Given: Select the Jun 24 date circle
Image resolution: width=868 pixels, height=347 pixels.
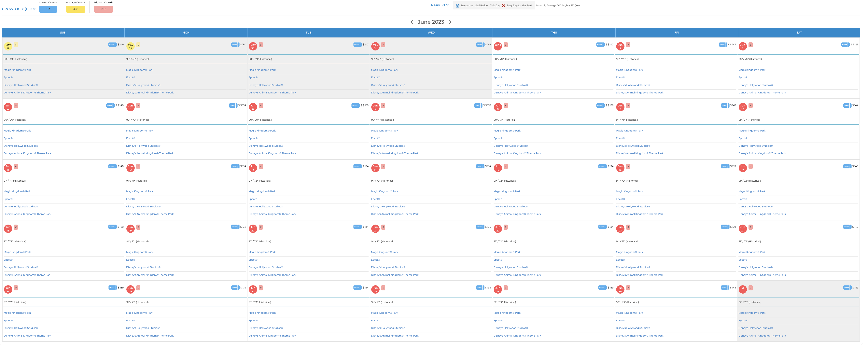Looking at the screenshot, I should [x=743, y=229].
